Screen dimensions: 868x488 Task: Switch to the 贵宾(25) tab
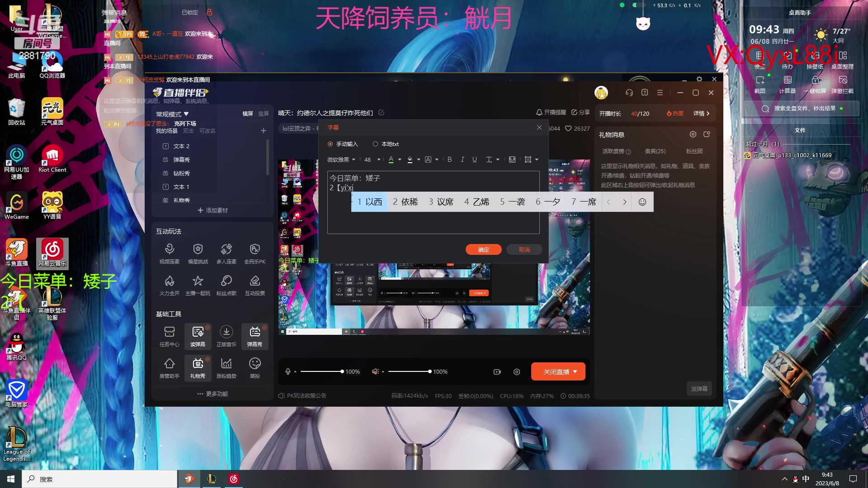[x=655, y=151]
